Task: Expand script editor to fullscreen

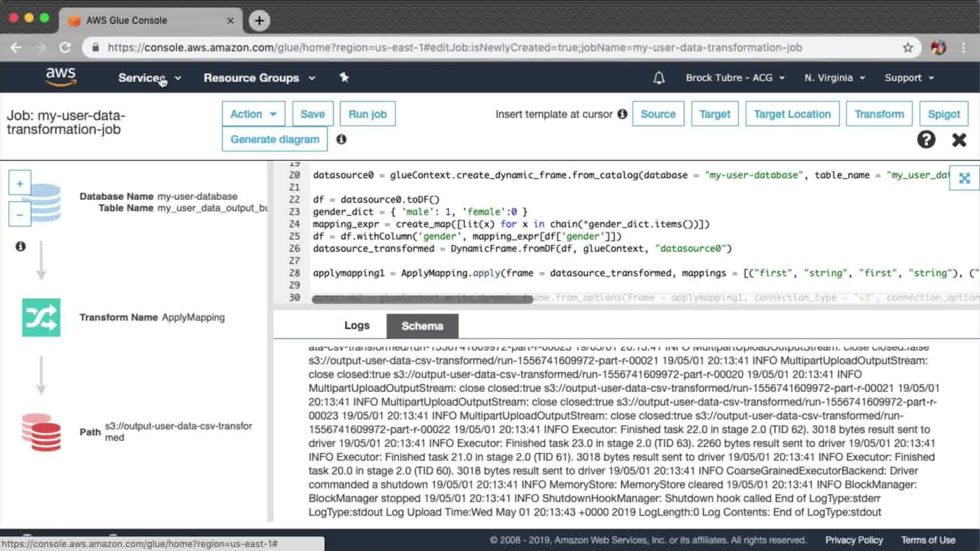Action: click(964, 178)
